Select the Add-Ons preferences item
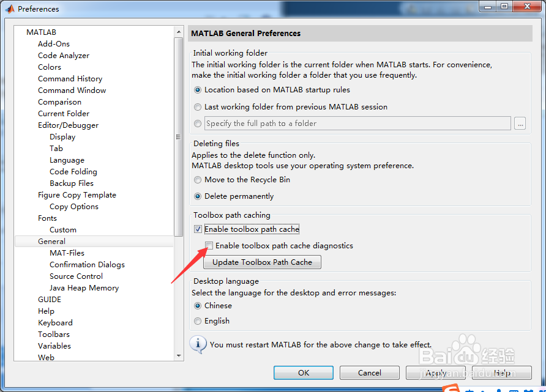The image size is (546, 392). click(54, 44)
